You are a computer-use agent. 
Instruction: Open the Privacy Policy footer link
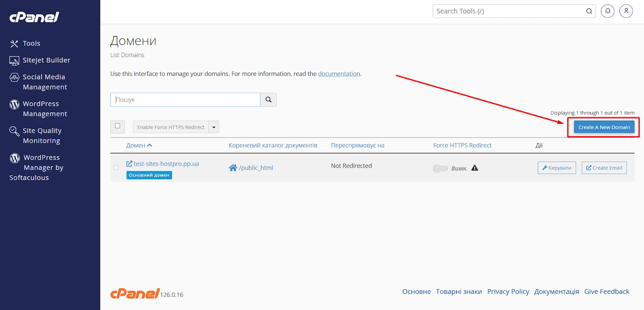[x=508, y=292]
